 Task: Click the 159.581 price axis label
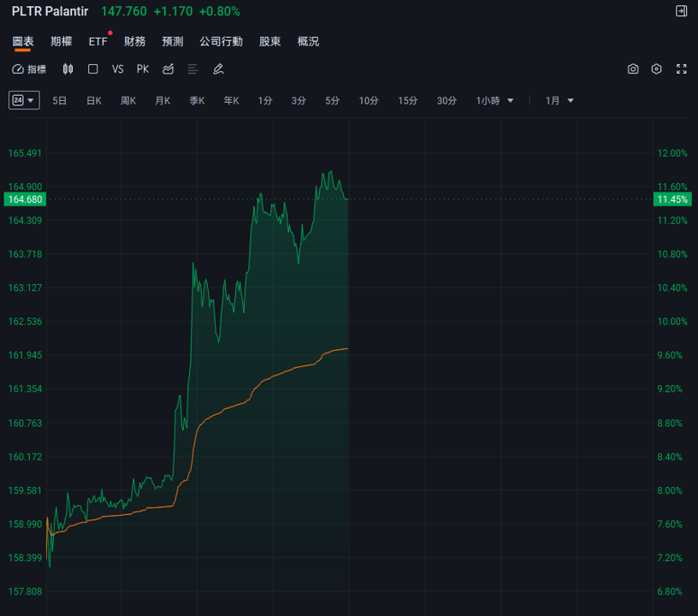(25, 490)
